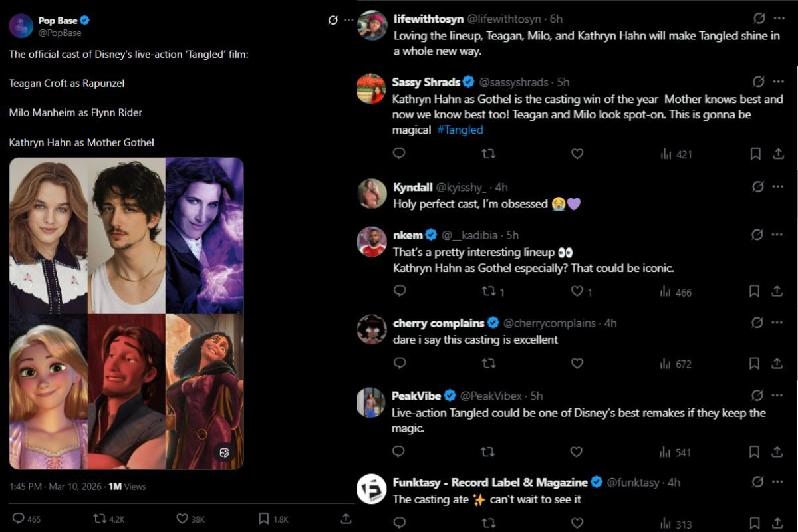
Task: Like Sassy Shrads' reply
Action: click(577, 154)
